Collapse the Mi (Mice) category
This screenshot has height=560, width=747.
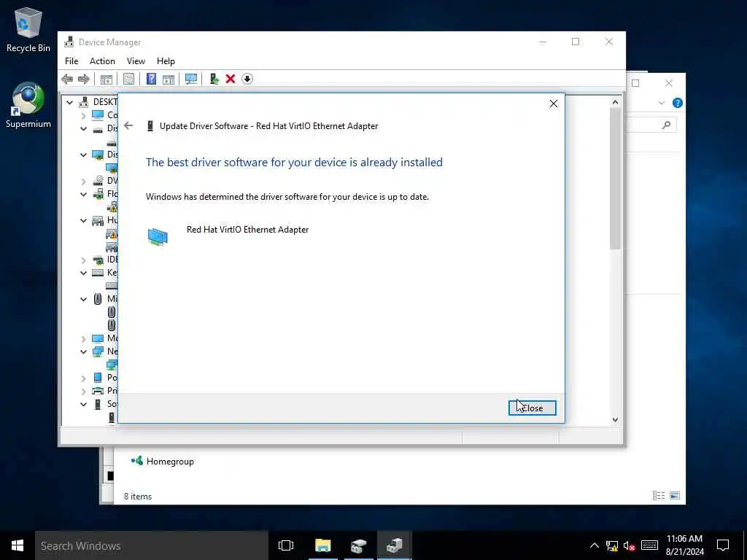click(83, 299)
